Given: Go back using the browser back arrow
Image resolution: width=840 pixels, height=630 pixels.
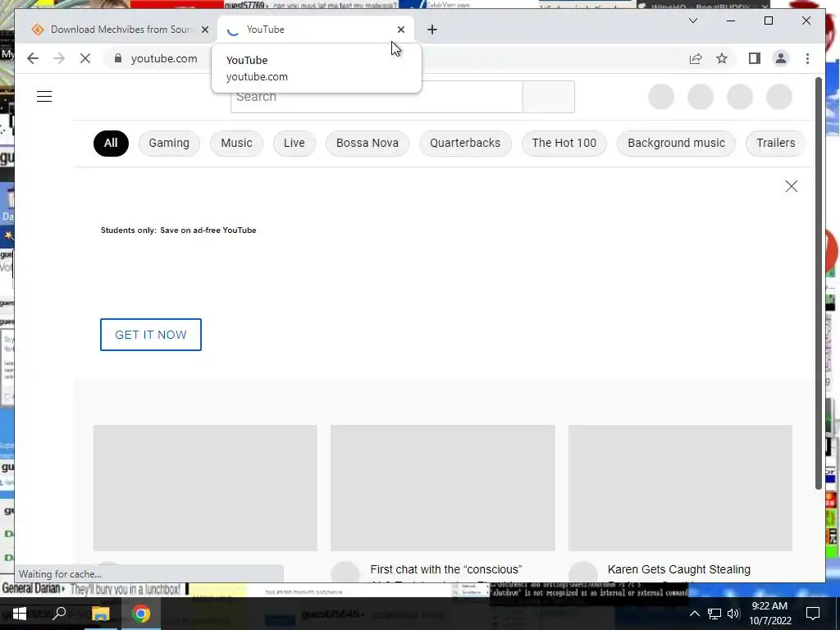Looking at the screenshot, I should (x=33, y=58).
